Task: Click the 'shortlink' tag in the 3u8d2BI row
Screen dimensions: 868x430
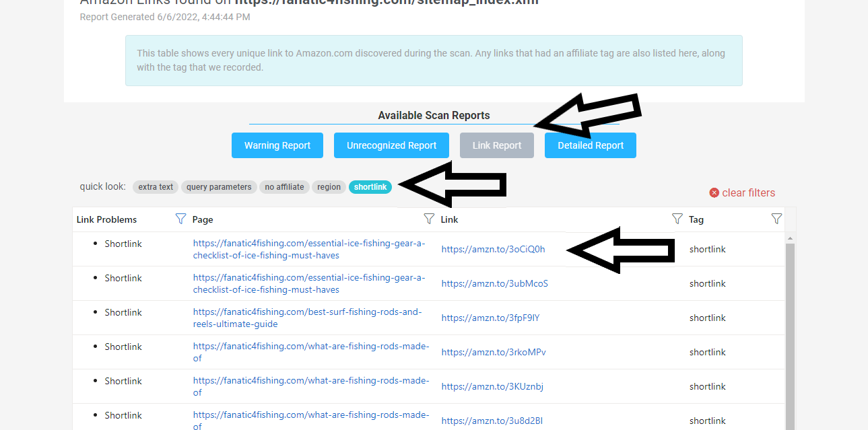Action: [x=708, y=421]
